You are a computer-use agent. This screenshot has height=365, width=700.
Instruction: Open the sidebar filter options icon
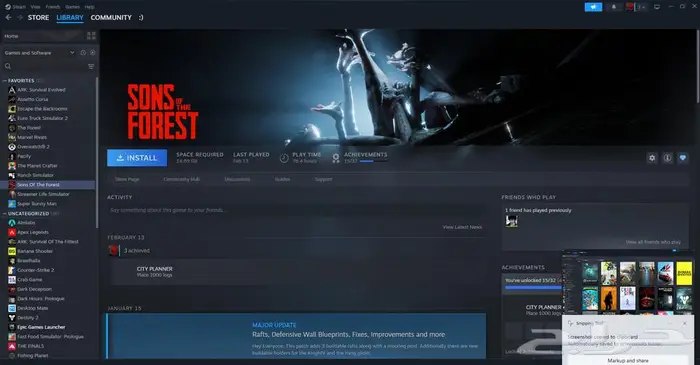(91, 66)
